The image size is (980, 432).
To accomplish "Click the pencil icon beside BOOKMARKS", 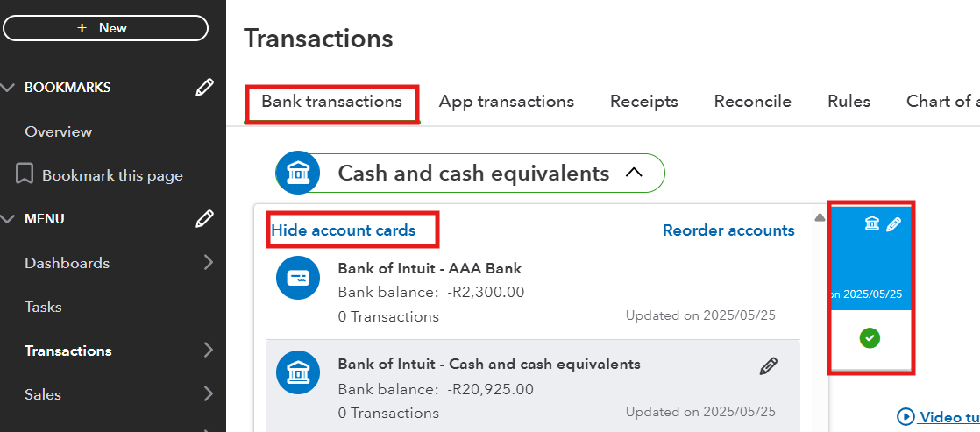I will coord(204,88).
